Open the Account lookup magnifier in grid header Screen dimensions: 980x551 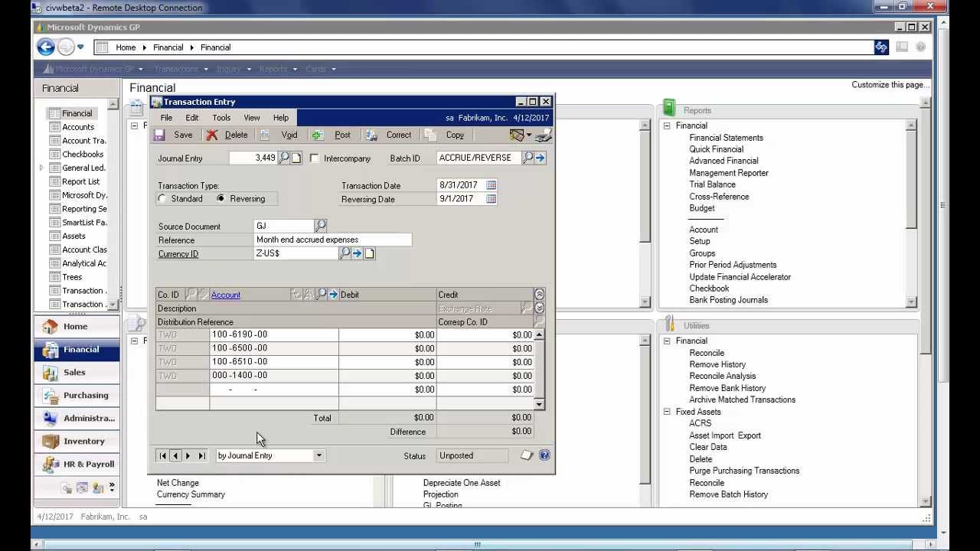pos(321,295)
